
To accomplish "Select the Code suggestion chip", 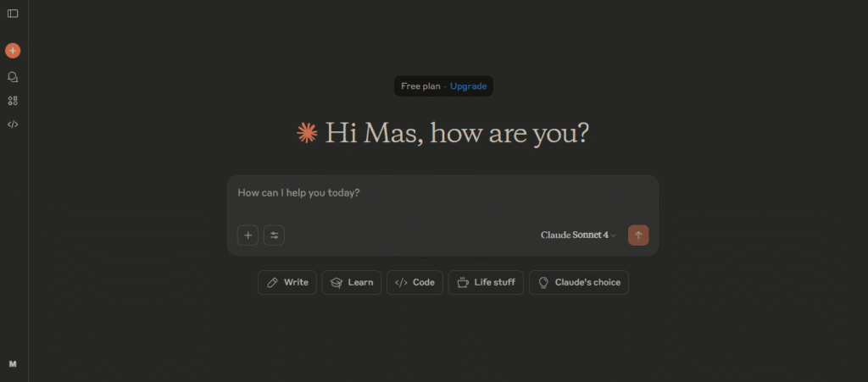I will (415, 283).
